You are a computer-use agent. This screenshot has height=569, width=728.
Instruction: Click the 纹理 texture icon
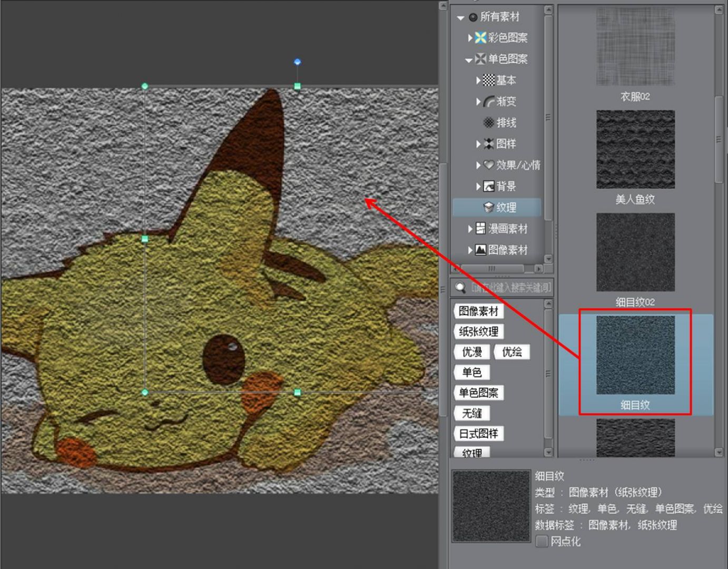[x=489, y=208]
